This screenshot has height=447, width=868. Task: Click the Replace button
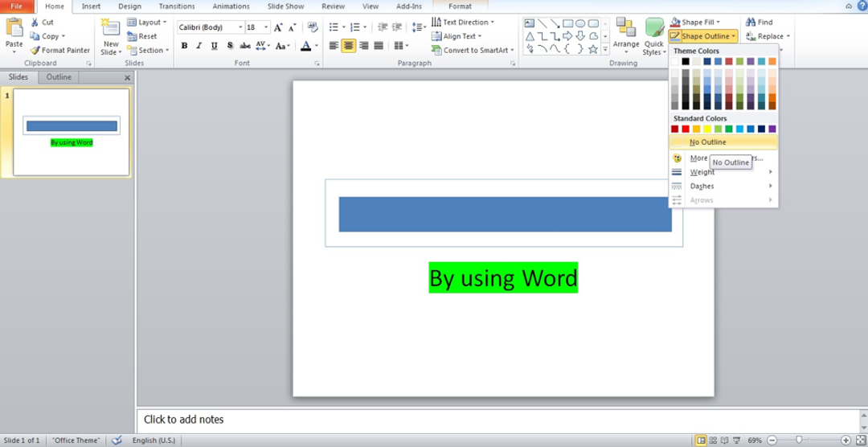pyautogui.click(x=768, y=36)
